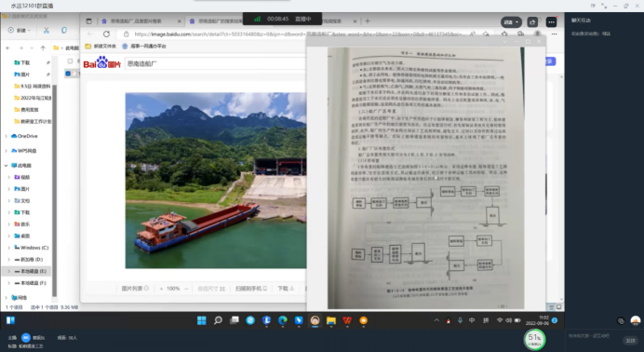Click the browser refresh icon
The height and width of the screenshot is (352, 644).
[106, 34]
